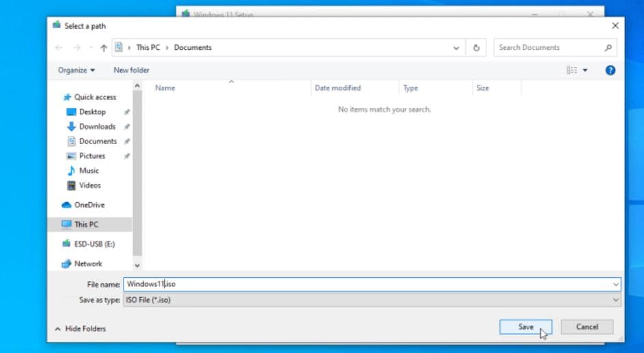Click the Back navigation arrow
This screenshot has width=644, height=353.
59,48
